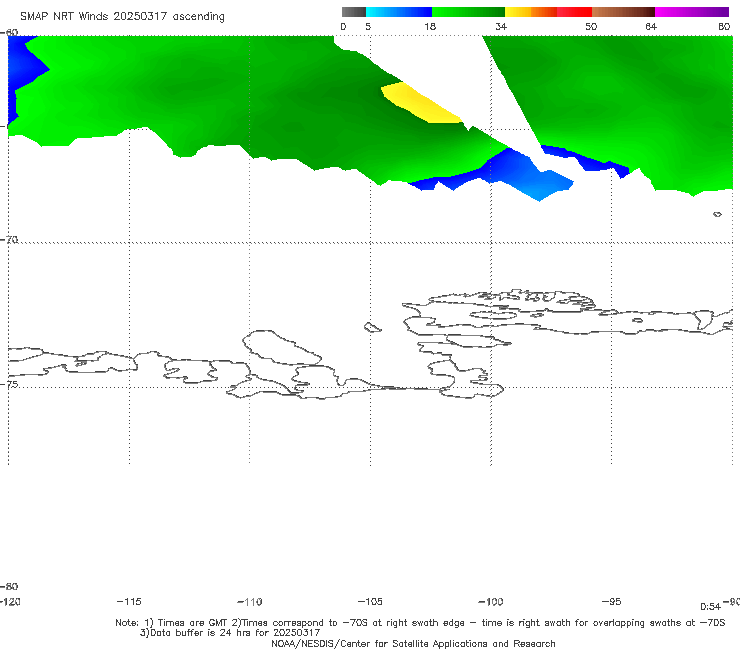
Task: Pick the green segment of the color bar
Action: click(468, 12)
